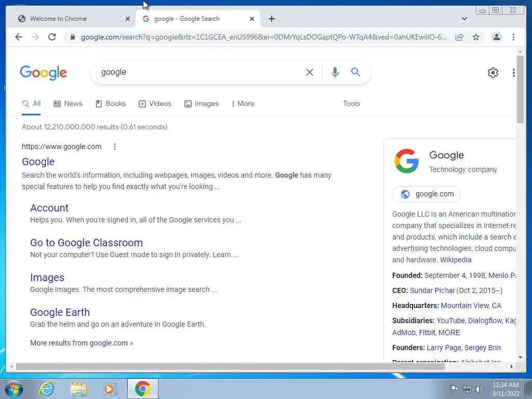Image resolution: width=532 pixels, height=399 pixels.
Task: Click the forward navigation arrow
Action: [35, 37]
